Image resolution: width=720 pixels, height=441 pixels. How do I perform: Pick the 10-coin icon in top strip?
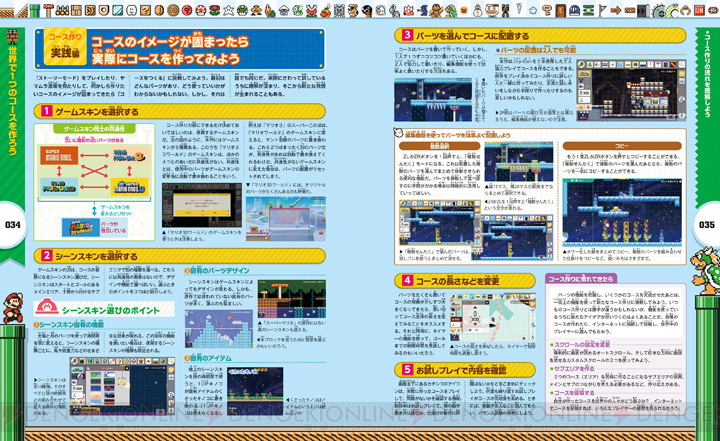point(173,10)
